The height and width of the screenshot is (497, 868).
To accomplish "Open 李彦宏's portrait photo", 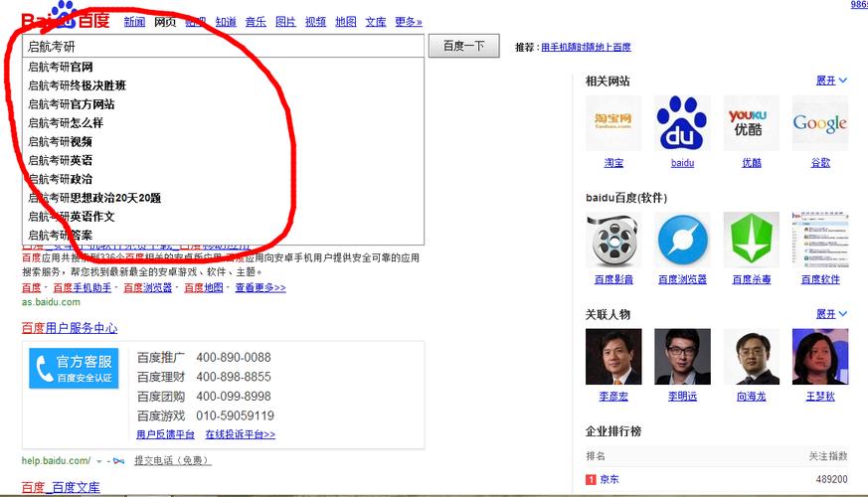I will click(x=613, y=357).
